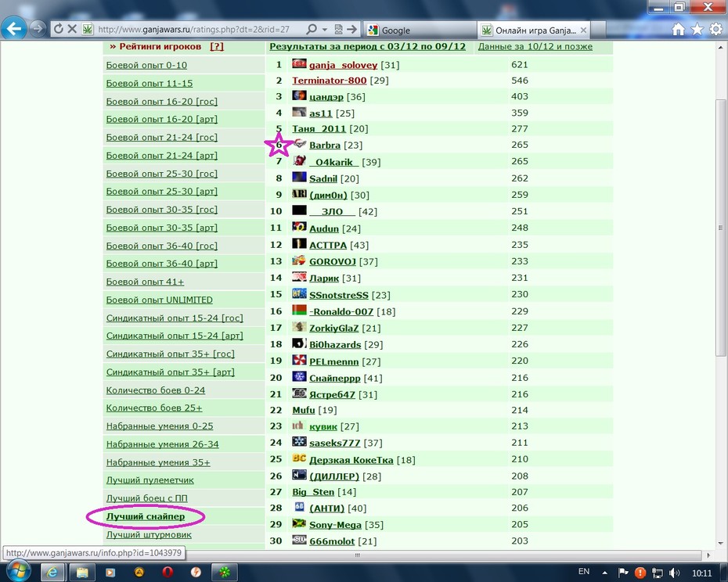Click the compatibility view icon
The image size is (728, 582).
pyautogui.click(x=338, y=29)
